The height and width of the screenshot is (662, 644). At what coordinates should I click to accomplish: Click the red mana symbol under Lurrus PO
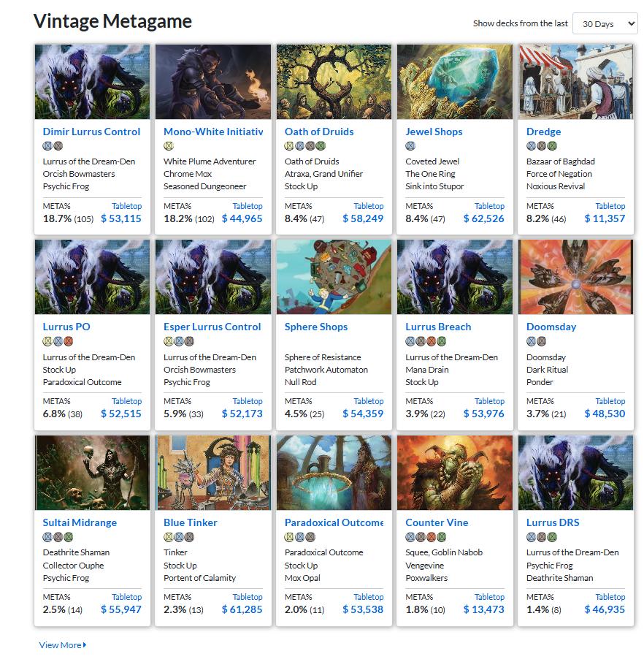tap(69, 341)
